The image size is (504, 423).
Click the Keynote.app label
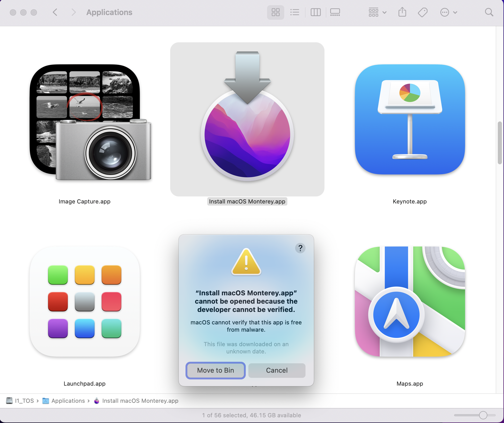click(x=410, y=202)
